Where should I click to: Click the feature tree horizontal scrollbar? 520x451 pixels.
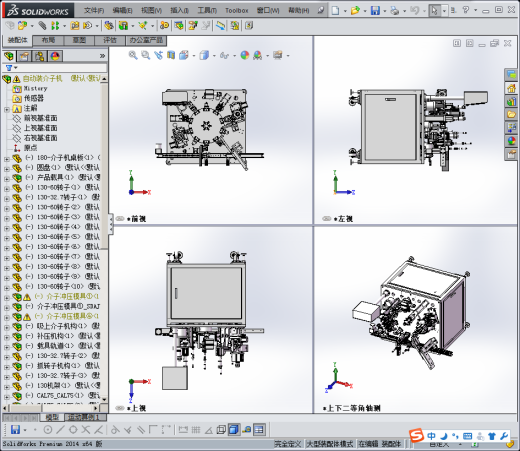(27, 408)
